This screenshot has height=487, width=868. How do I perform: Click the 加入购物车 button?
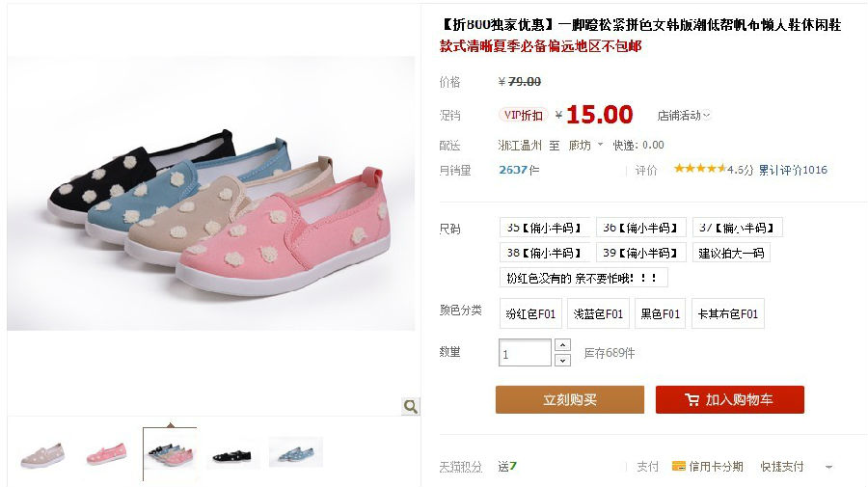pos(730,399)
